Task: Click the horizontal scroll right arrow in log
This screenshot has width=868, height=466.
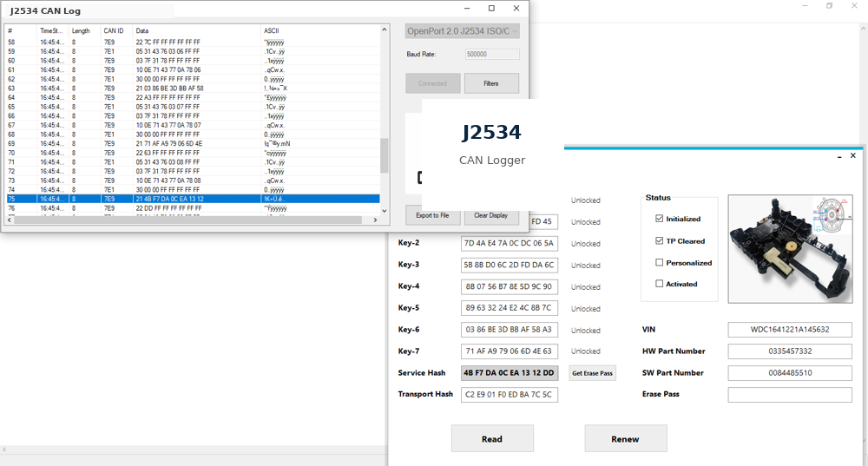Action: tap(375, 220)
